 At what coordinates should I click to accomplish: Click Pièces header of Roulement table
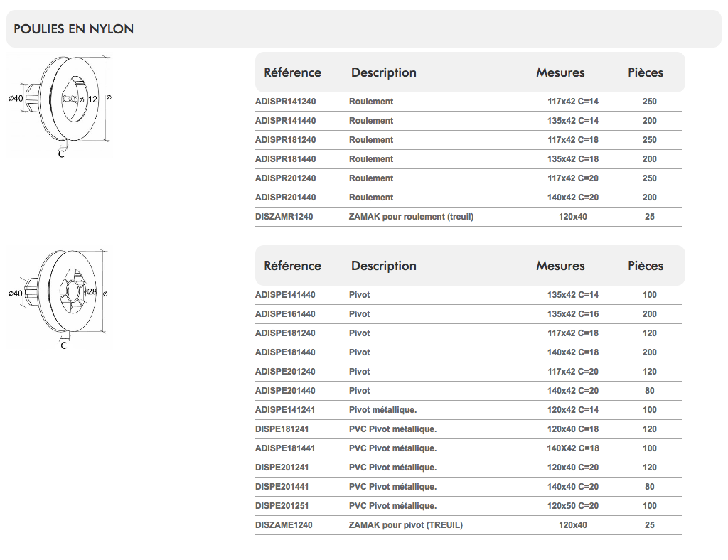click(x=646, y=72)
